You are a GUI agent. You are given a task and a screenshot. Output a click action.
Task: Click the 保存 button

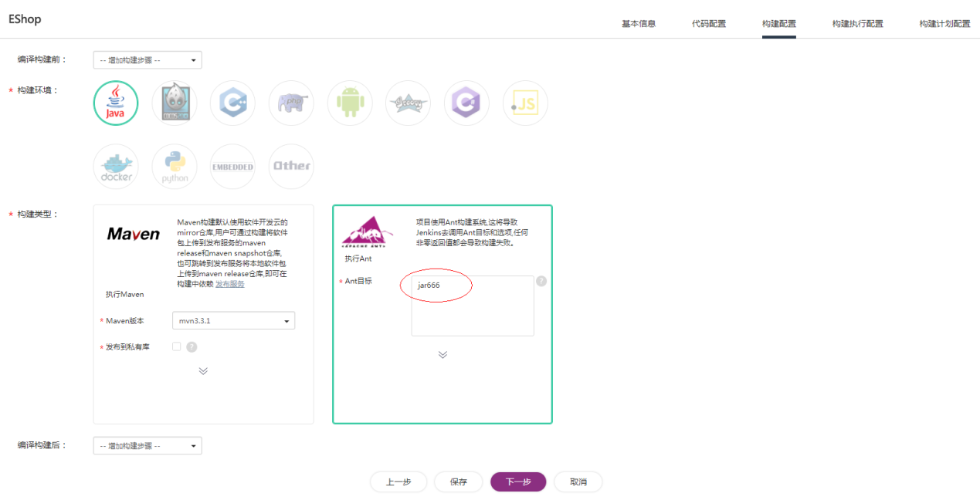pyautogui.click(x=459, y=481)
